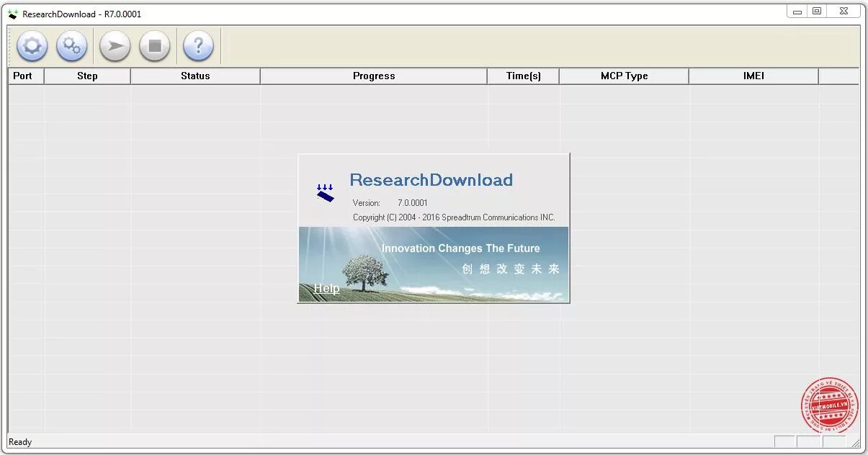Stop downloading with the square stop icon
868x455 pixels.
click(155, 47)
